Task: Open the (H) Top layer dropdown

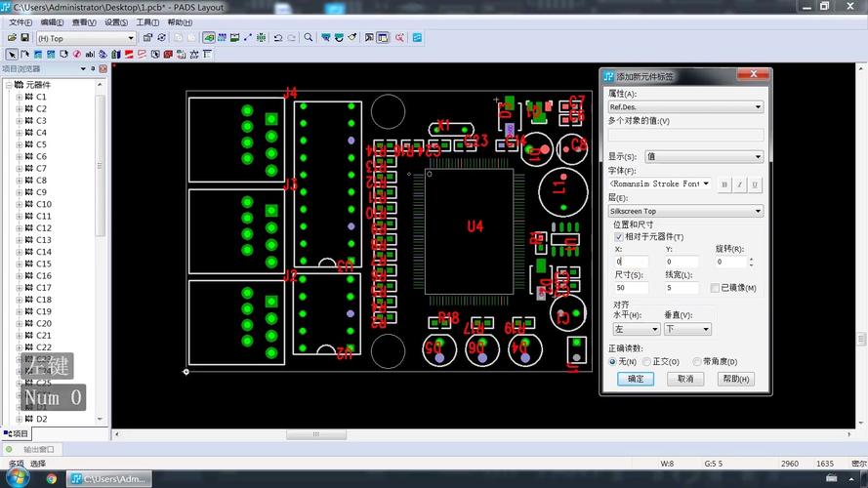Action: point(86,38)
